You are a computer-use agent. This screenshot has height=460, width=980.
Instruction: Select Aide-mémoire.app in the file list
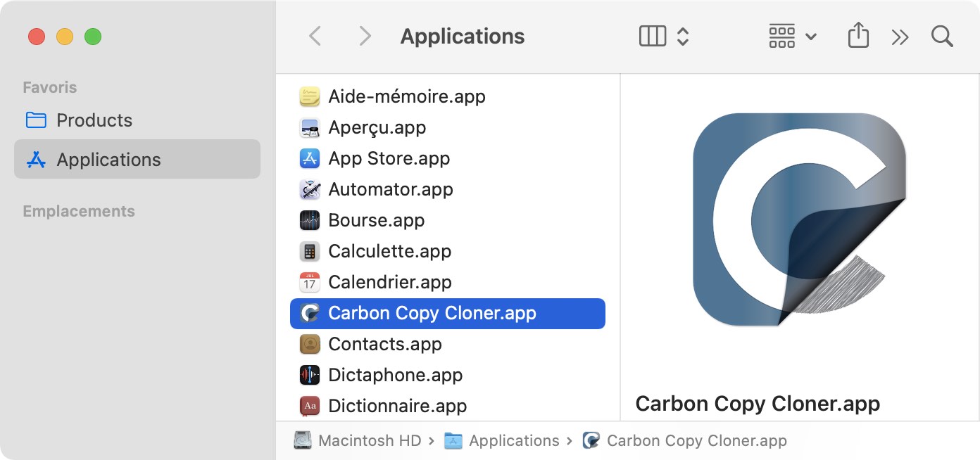(x=448, y=96)
